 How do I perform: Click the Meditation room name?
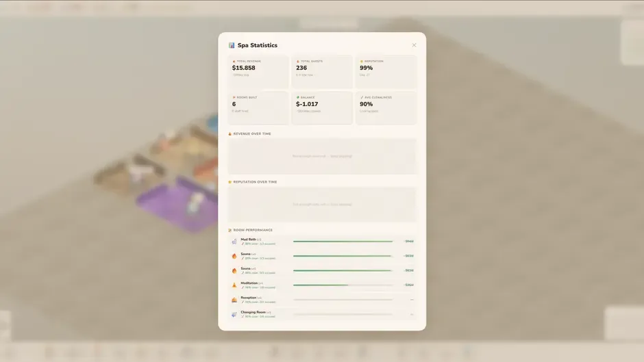click(x=249, y=283)
